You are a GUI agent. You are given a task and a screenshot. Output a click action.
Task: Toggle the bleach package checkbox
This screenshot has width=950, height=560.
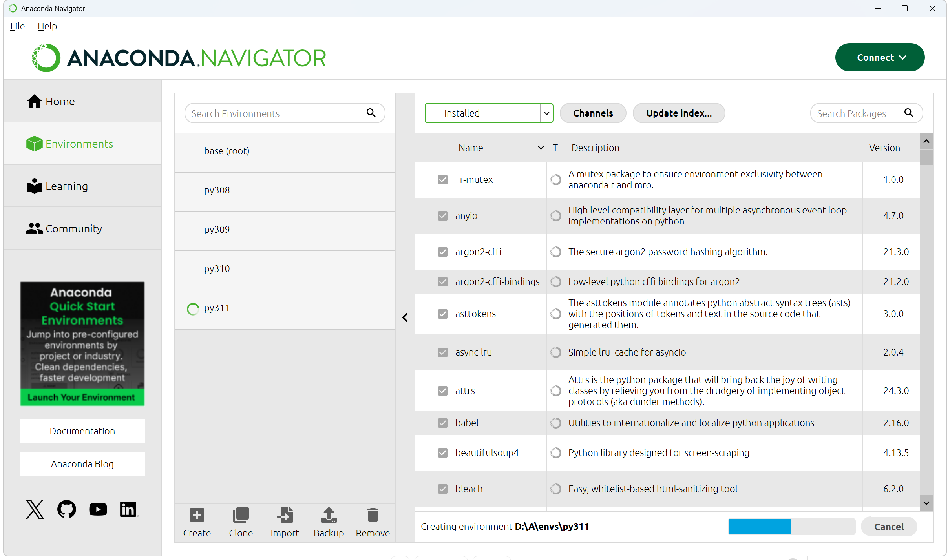click(443, 489)
